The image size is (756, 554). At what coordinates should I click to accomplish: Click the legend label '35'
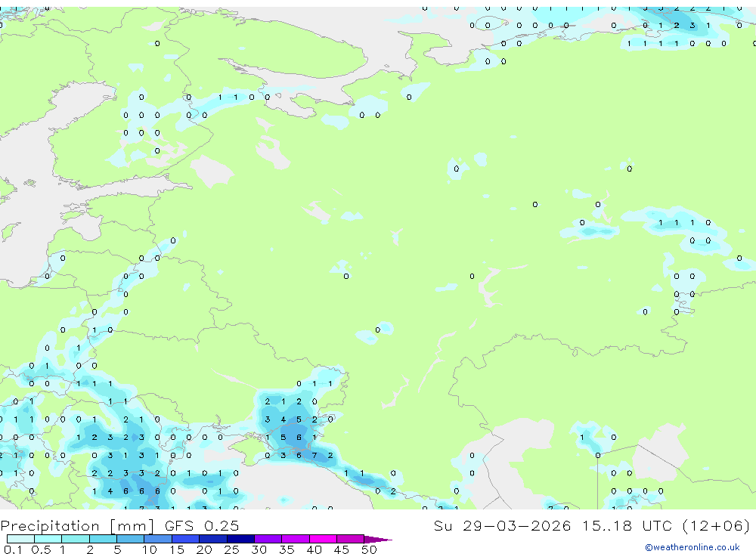pos(287,549)
